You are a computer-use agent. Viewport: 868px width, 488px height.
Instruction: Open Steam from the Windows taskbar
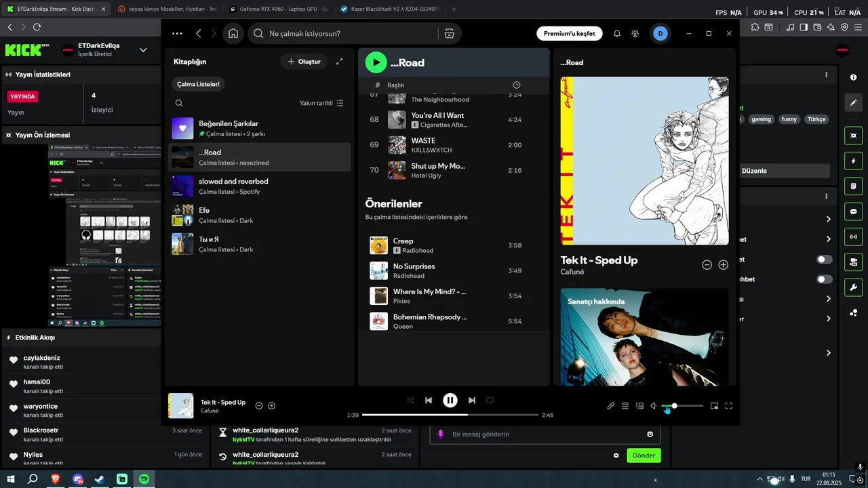click(x=100, y=479)
